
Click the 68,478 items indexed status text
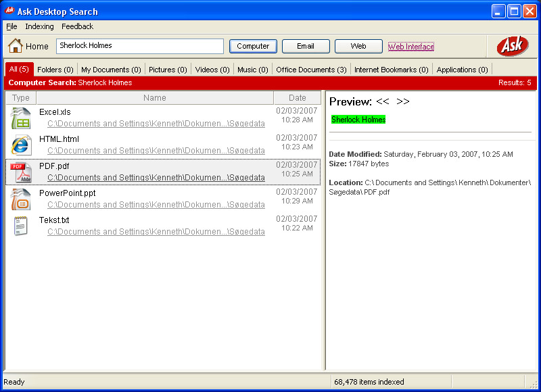point(369,382)
